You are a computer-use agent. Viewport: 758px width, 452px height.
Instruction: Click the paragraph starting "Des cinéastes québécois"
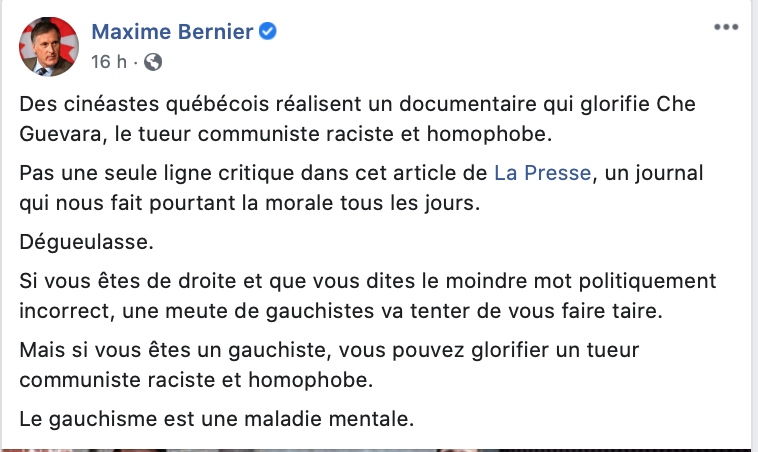[x=357, y=119]
